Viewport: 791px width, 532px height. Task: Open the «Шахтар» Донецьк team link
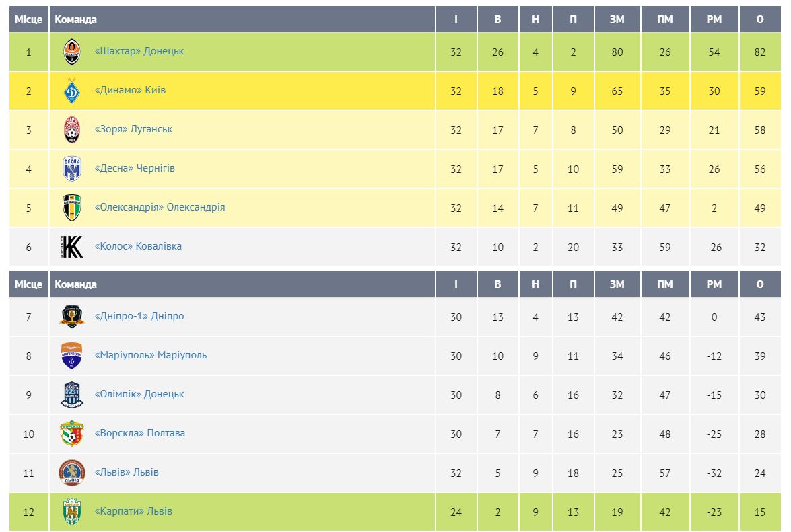(139, 51)
